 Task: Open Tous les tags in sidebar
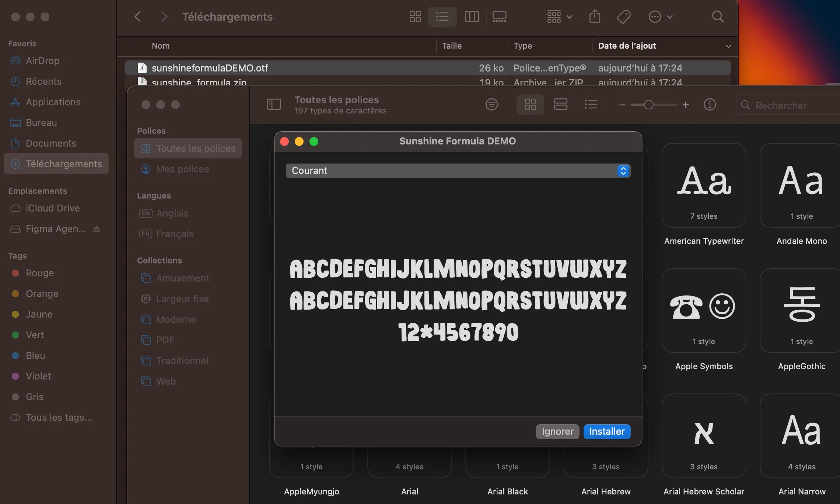(56, 417)
